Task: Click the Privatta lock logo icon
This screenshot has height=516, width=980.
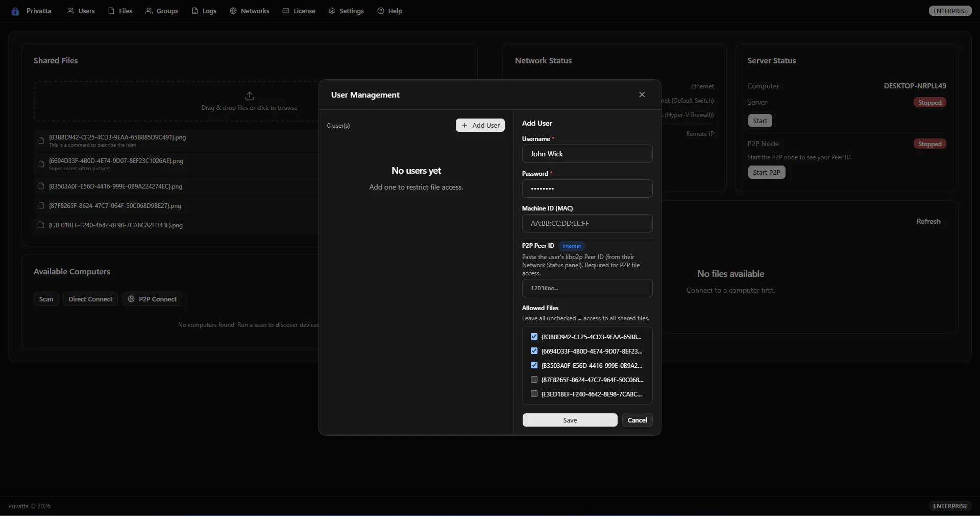Action: click(15, 11)
